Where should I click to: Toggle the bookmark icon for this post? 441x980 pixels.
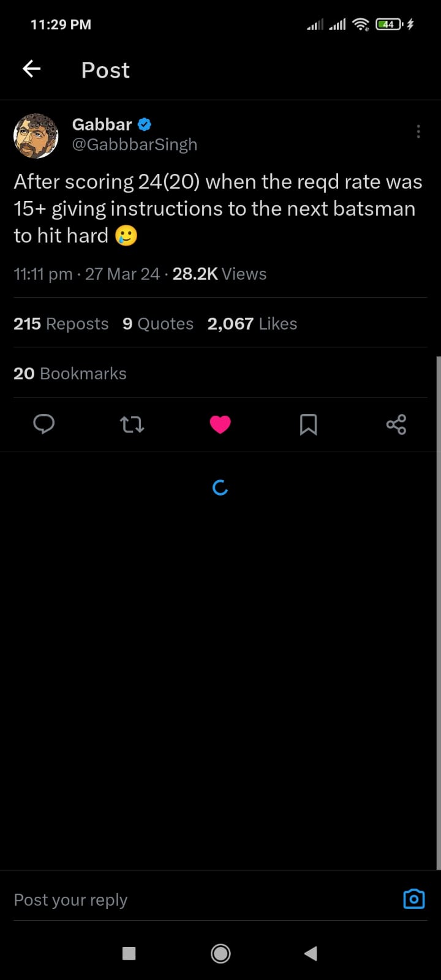click(308, 424)
